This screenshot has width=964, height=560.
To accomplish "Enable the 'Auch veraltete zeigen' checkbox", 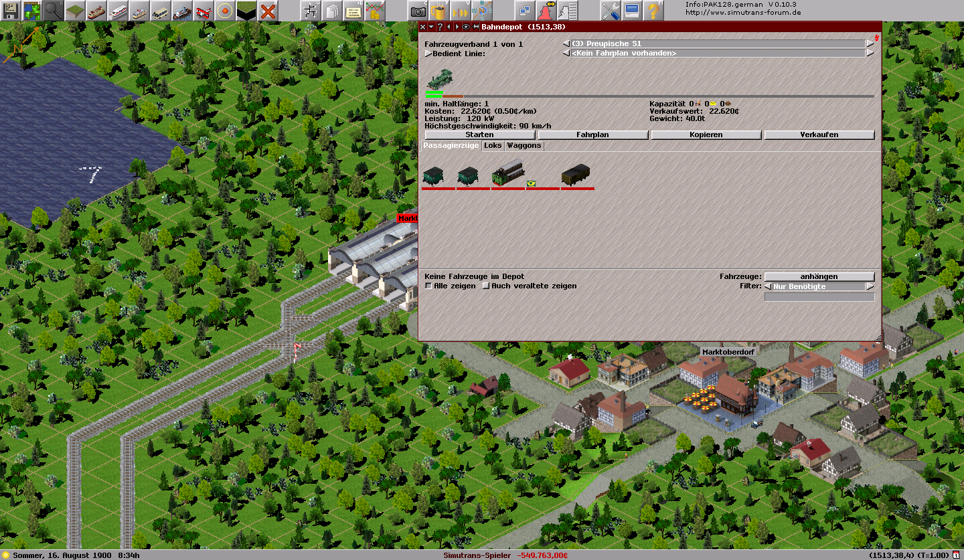I will click(x=486, y=286).
